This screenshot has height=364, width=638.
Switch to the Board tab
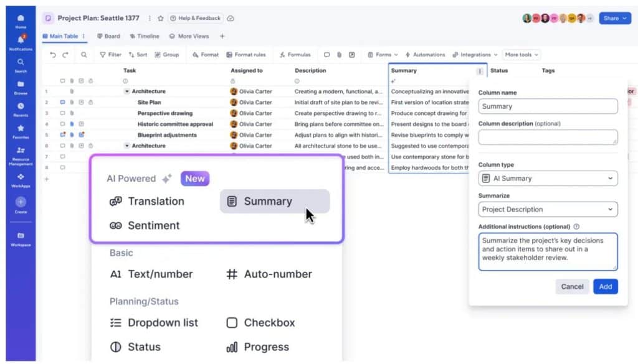[x=108, y=36]
